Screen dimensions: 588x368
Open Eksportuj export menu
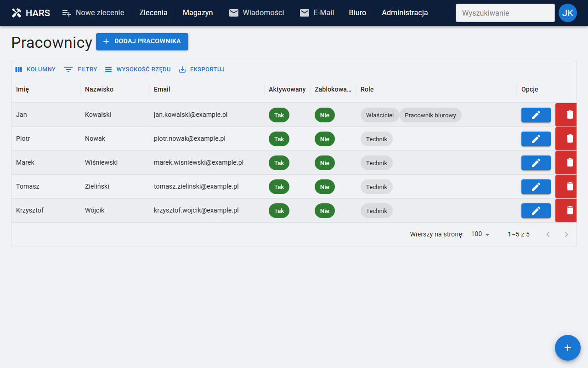(x=202, y=69)
